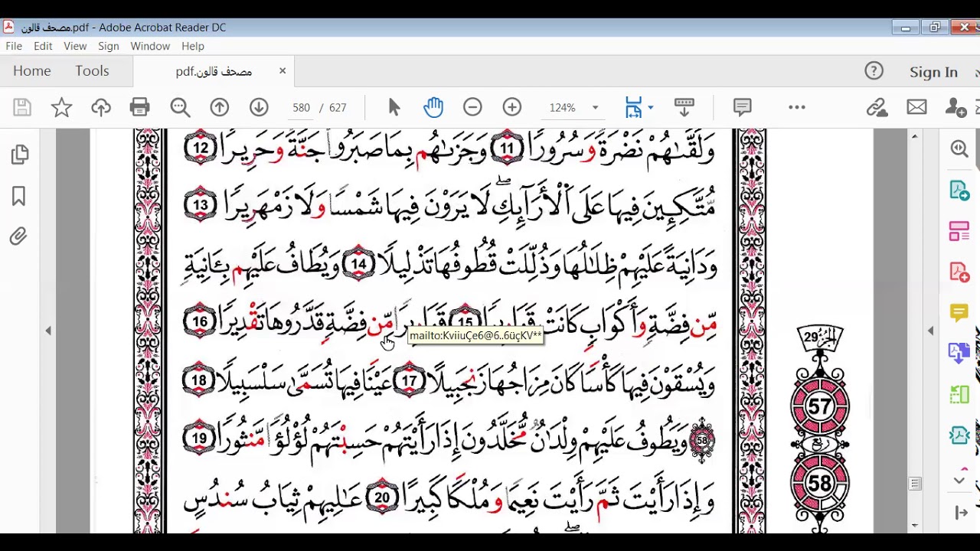Click the Fit page width icon
The image size is (980, 551).
[633, 108]
